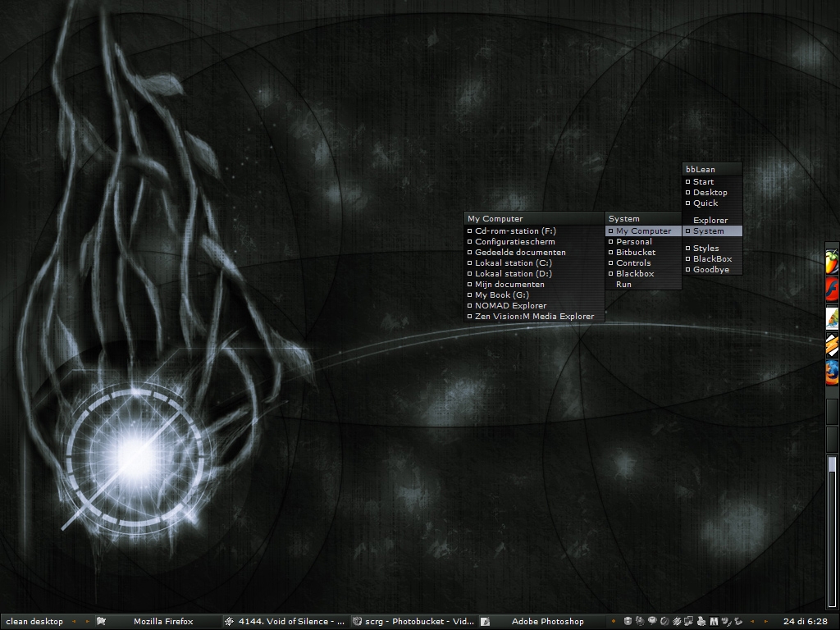Click the shield tray icon
840x630 pixels.
628,622
